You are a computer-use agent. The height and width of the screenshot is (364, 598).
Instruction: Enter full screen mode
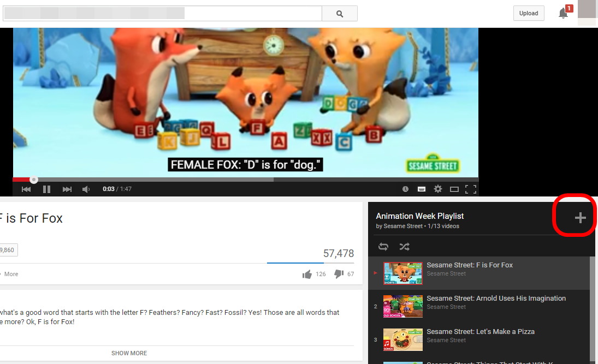click(471, 189)
